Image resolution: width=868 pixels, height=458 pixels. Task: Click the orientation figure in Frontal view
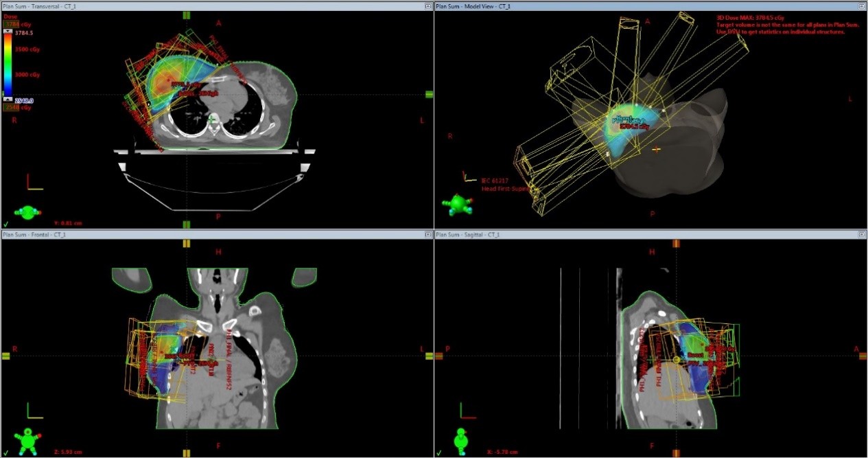click(28, 440)
